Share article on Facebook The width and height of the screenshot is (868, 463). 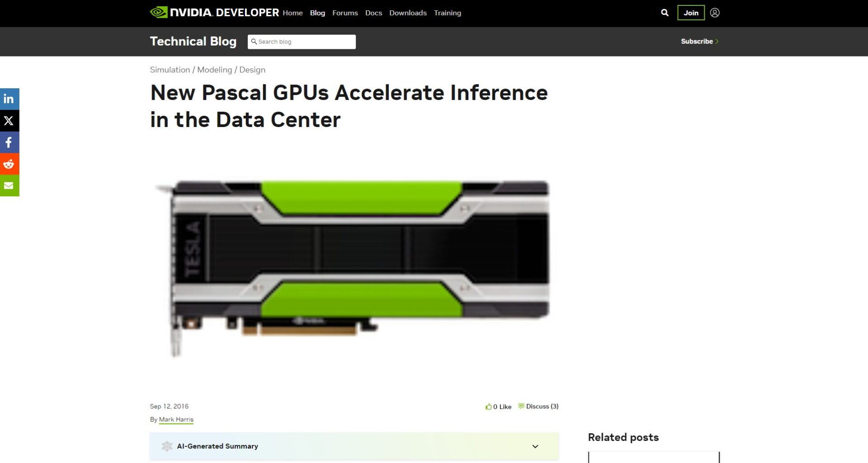(9, 142)
